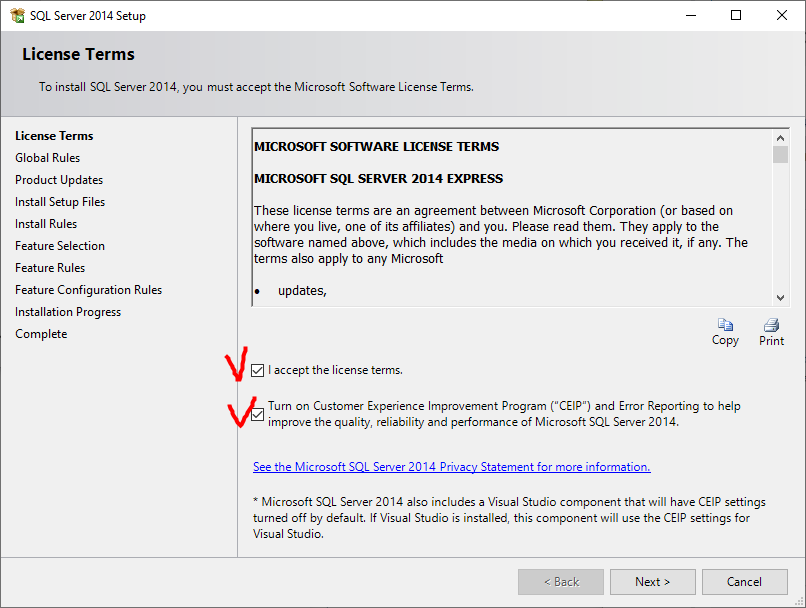The height and width of the screenshot is (608, 806).
Task: Select Product Updates step in sidebar
Action: pyautogui.click(x=59, y=180)
